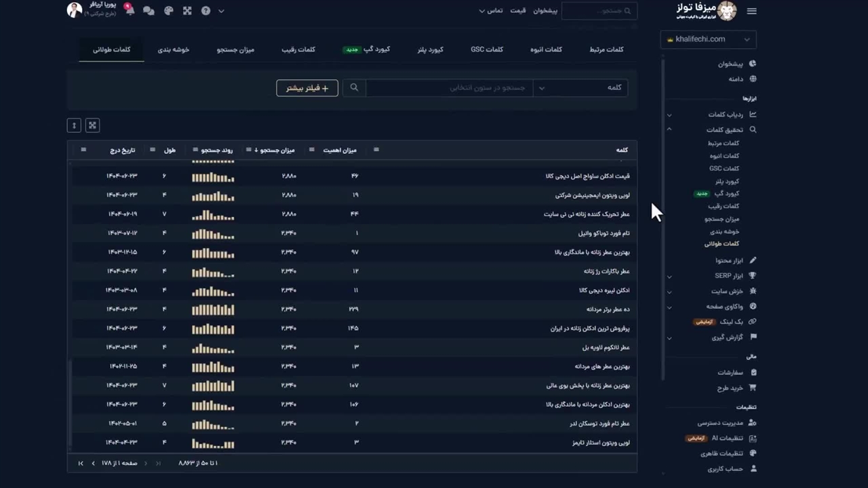This screenshot has width=868, height=488.
Task: Expand the ردیاب کلمات sidebar section
Action: point(669,115)
